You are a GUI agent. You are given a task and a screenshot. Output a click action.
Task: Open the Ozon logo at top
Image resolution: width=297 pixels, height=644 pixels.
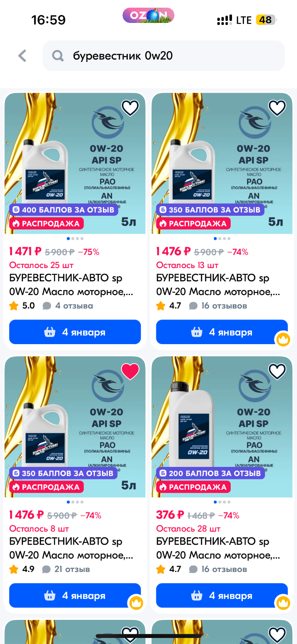pos(148,15)
